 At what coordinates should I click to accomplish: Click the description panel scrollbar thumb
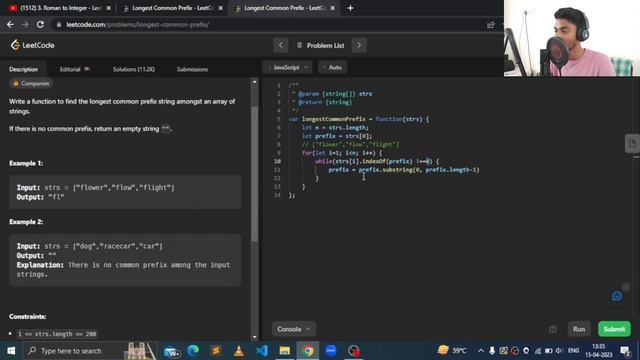tap(255, 173)
